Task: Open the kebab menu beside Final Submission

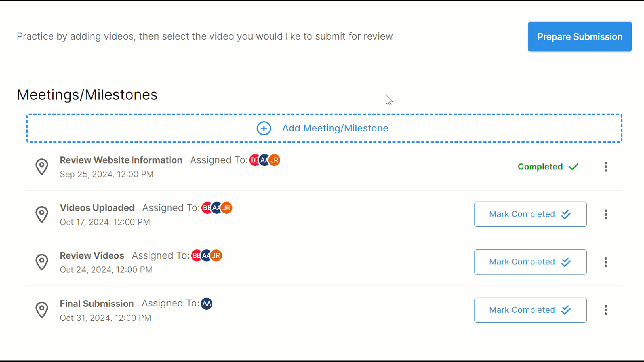Action: pos(606,310)
